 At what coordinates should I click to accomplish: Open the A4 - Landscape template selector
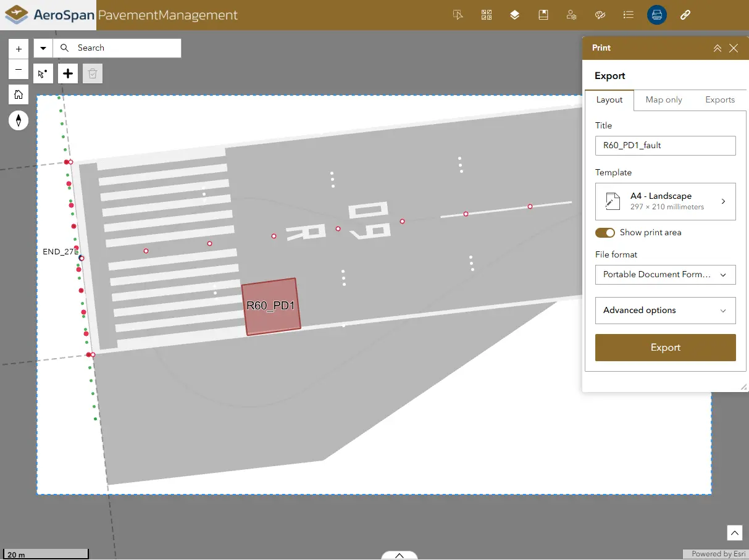(x=665, y=201)
